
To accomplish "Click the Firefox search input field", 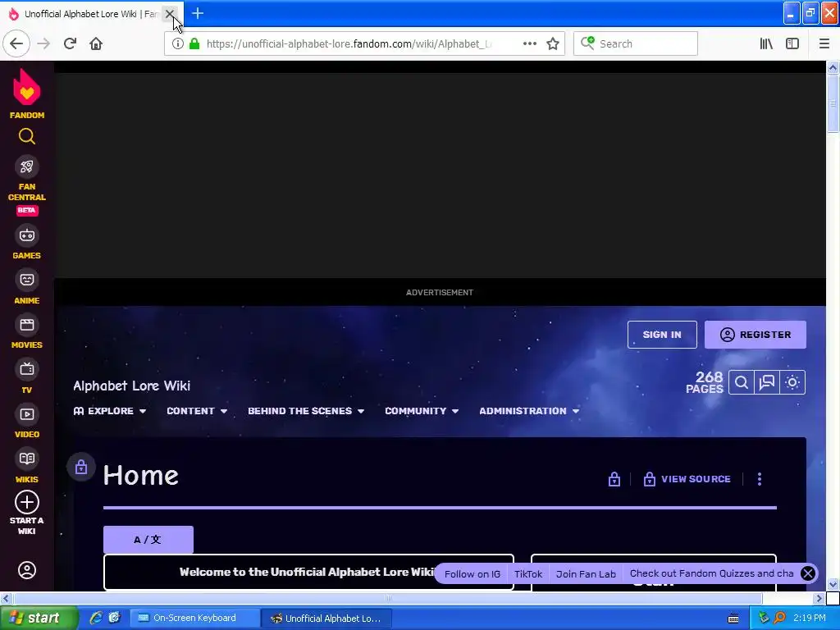I will [x=636, y=44].
